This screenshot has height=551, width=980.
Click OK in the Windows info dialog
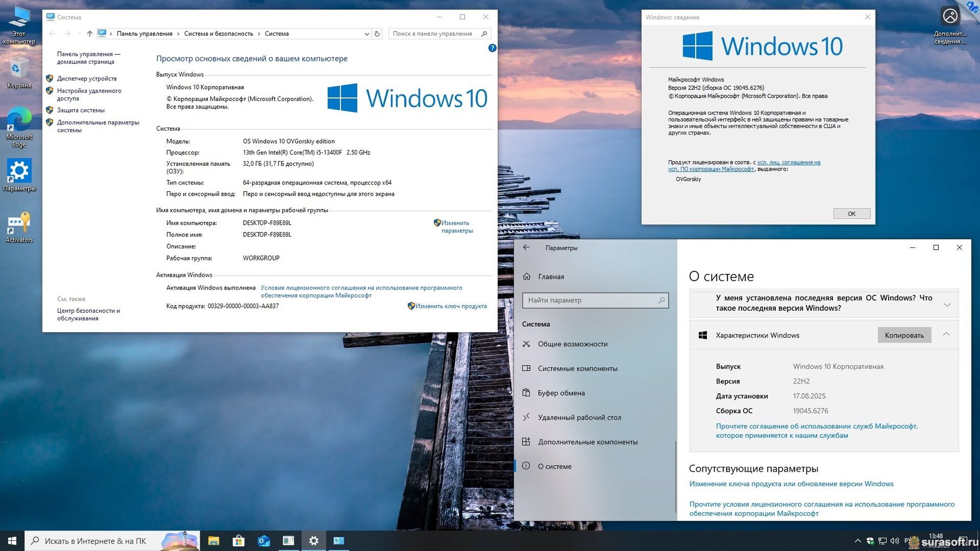851,213
